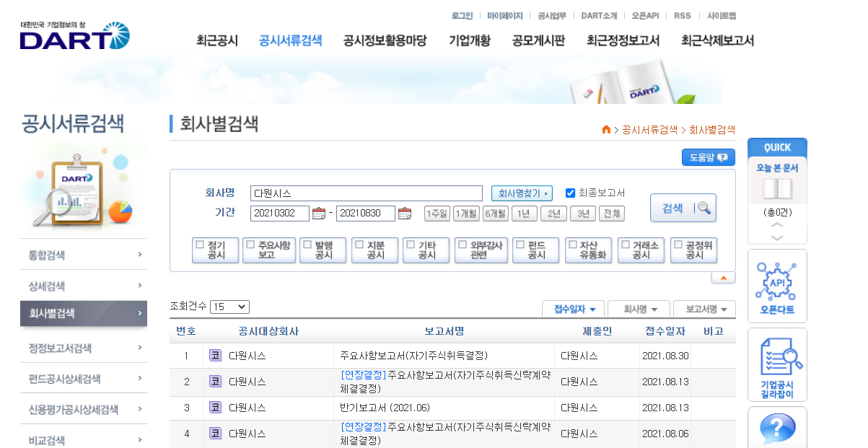Click the KOSDAQ market icon in row 3
This screenshot has height=448, width=868.
215,407
